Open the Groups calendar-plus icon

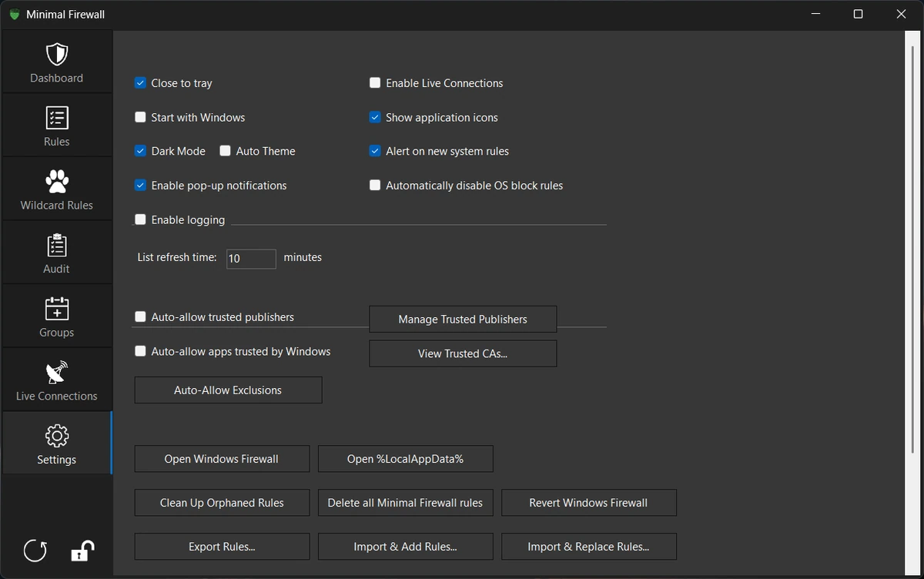click(57, 309)
